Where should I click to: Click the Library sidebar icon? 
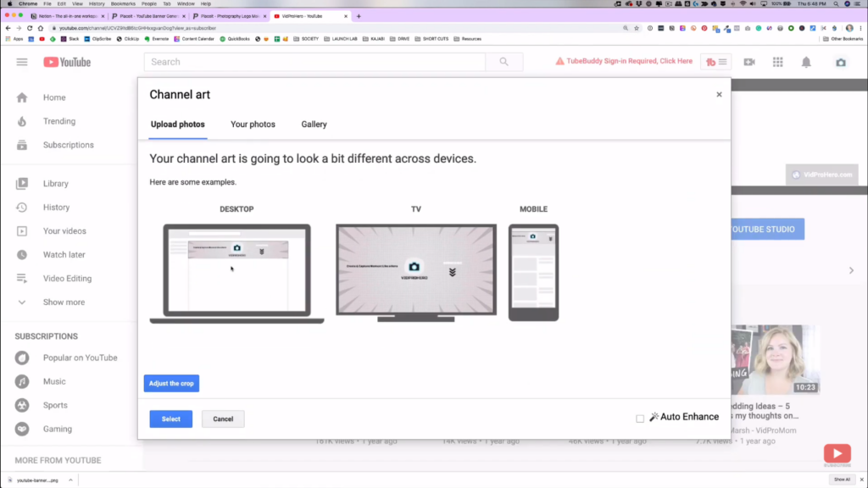click(21, 184)
